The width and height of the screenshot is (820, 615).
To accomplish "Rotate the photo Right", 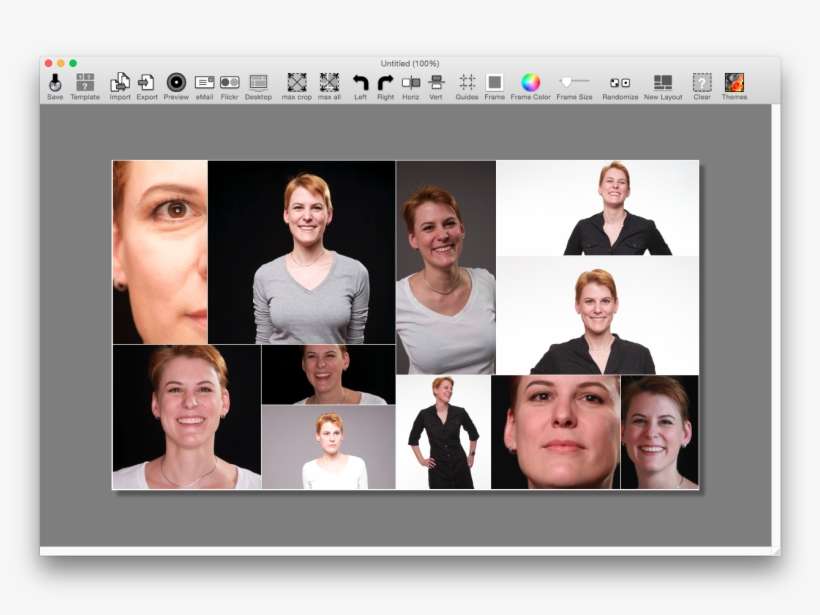I will 384,85.
